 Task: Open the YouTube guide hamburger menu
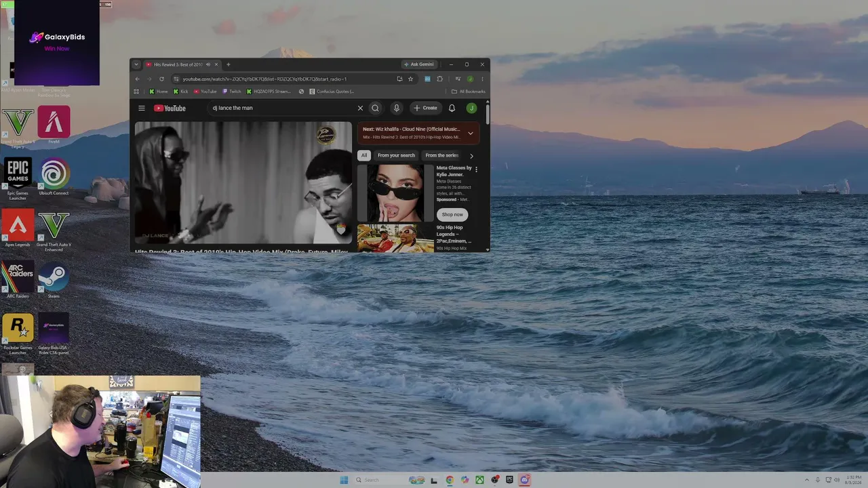click(x=142, y=108)
